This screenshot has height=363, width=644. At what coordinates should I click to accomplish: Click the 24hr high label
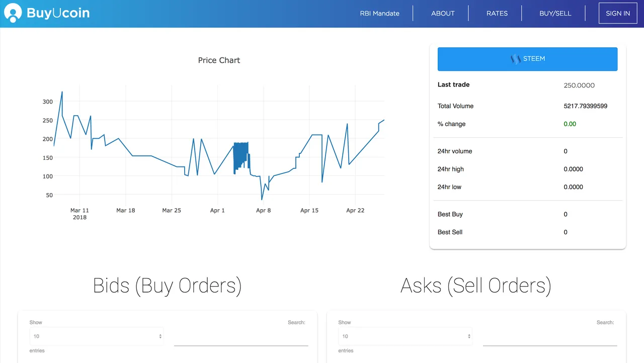451,169
